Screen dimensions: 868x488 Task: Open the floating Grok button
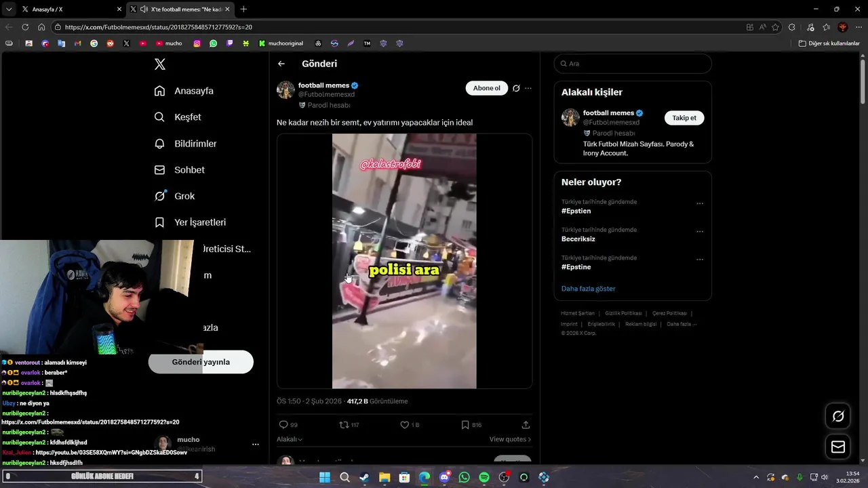pos(838,416)
